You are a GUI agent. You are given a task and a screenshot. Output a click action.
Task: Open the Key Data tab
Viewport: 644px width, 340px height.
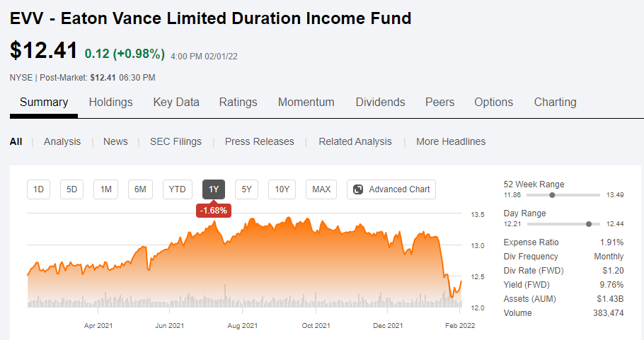(x=176, y=102)
